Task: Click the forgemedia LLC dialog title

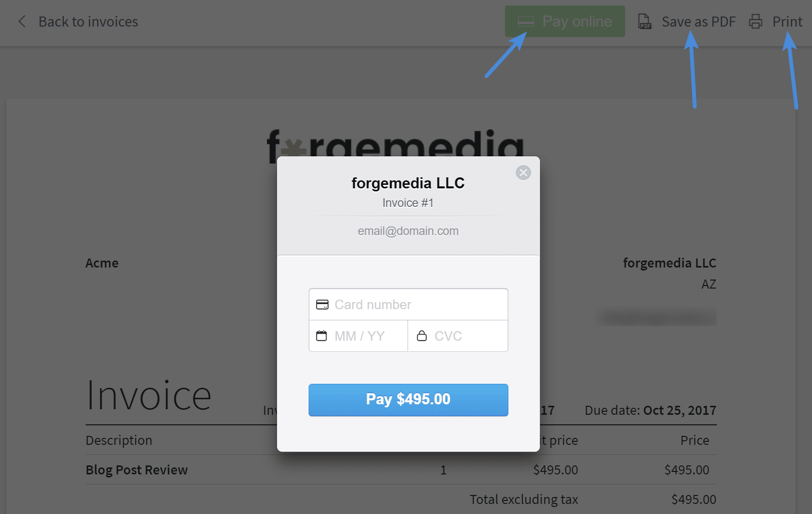Action: coord(408,183)
